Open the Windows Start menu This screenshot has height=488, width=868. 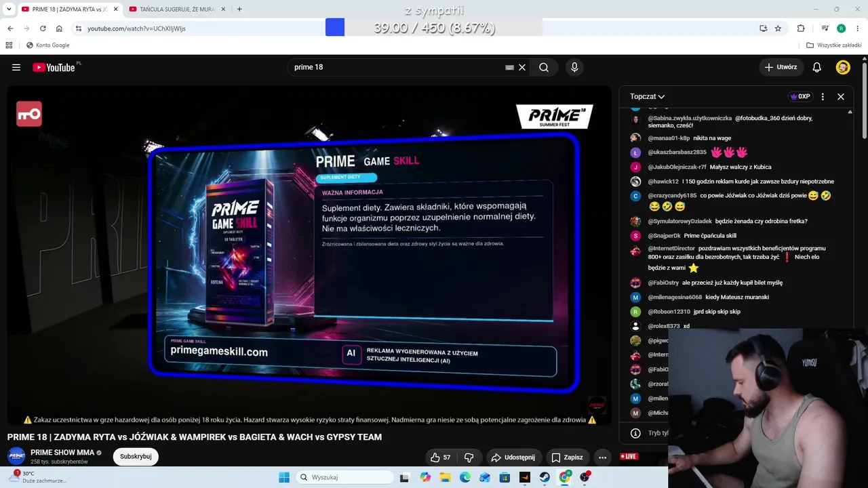(x=284, y=477)
